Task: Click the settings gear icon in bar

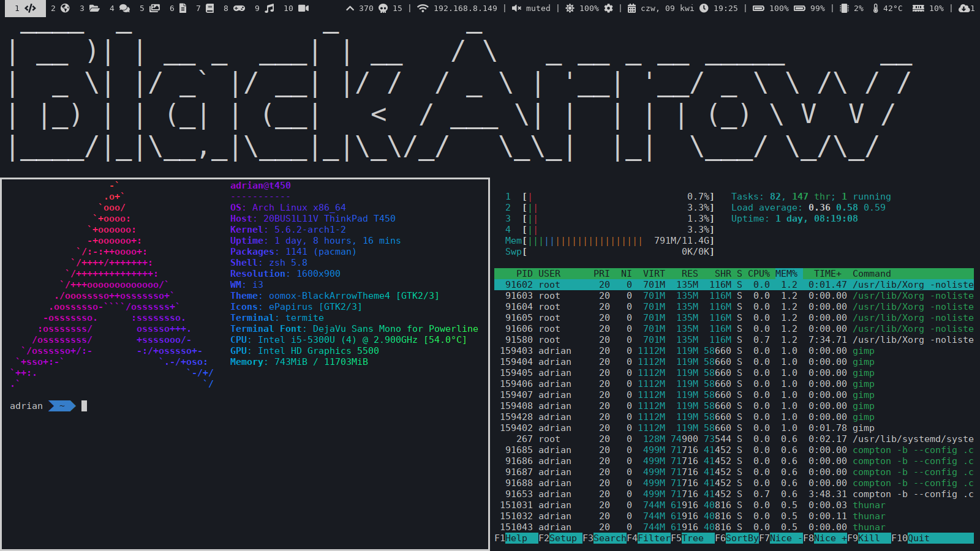Action: pyautogui.click(x=608, y=9)
